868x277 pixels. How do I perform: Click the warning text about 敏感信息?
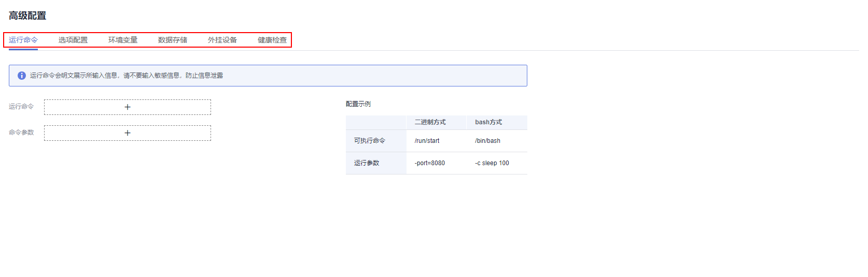[127, 76]
